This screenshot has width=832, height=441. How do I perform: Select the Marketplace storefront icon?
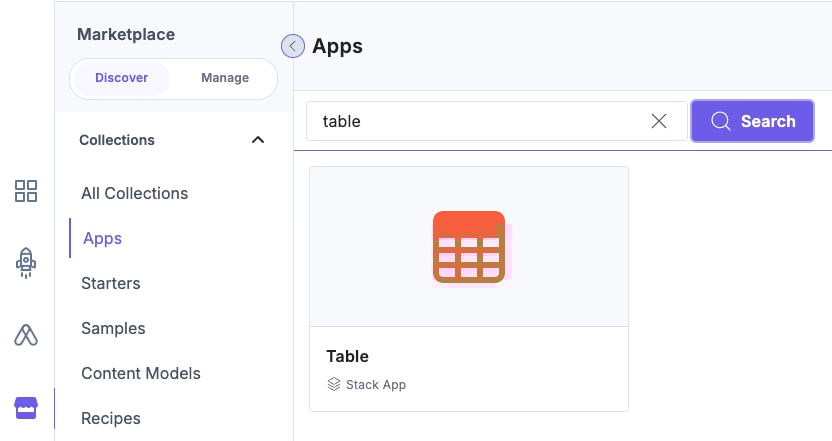[26, 407]
